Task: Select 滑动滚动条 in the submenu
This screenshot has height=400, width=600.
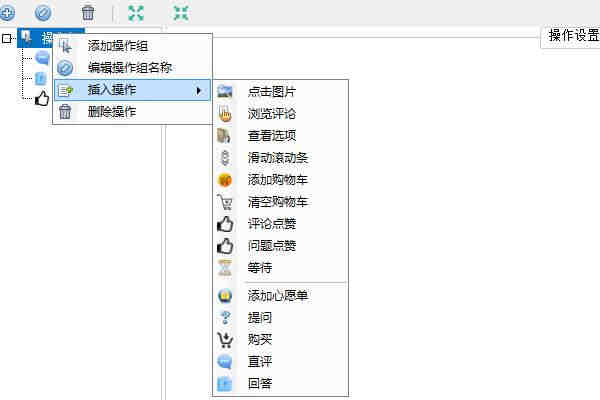Action: point(280,158)
